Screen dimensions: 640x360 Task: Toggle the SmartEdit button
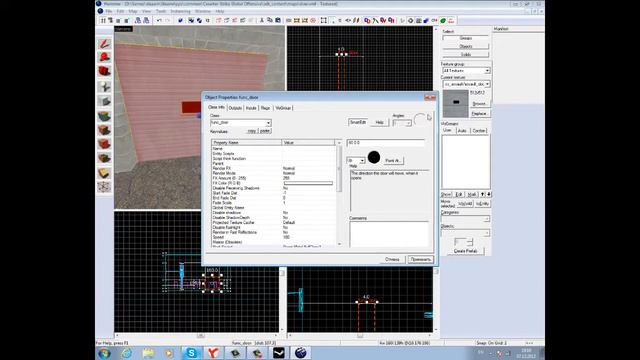tap(358, 122)
